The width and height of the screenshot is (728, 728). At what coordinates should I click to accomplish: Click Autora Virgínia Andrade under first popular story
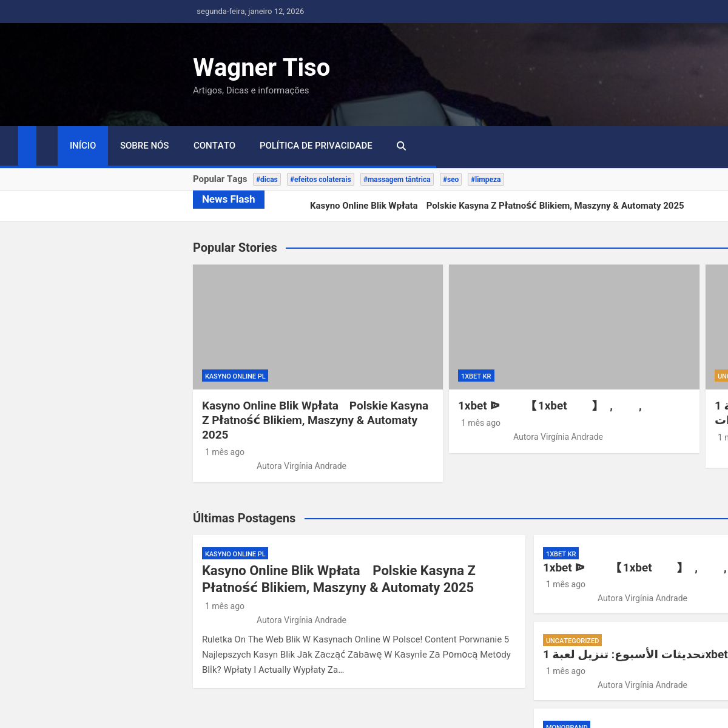302,466
